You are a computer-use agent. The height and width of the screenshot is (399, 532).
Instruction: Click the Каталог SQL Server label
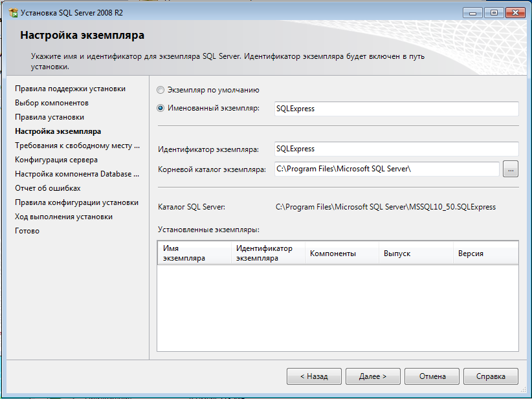[x=192, y=207]
